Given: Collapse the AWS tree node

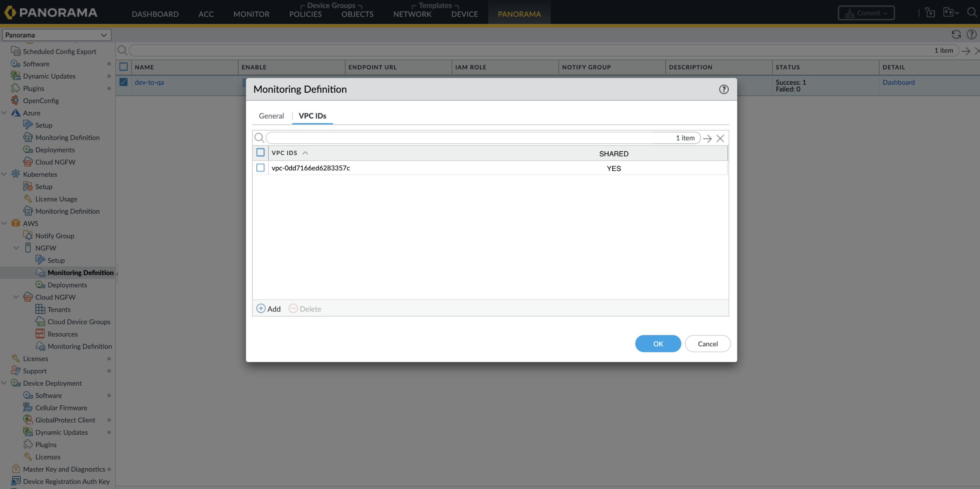Looking at the screenshot, I should point(4,223).
